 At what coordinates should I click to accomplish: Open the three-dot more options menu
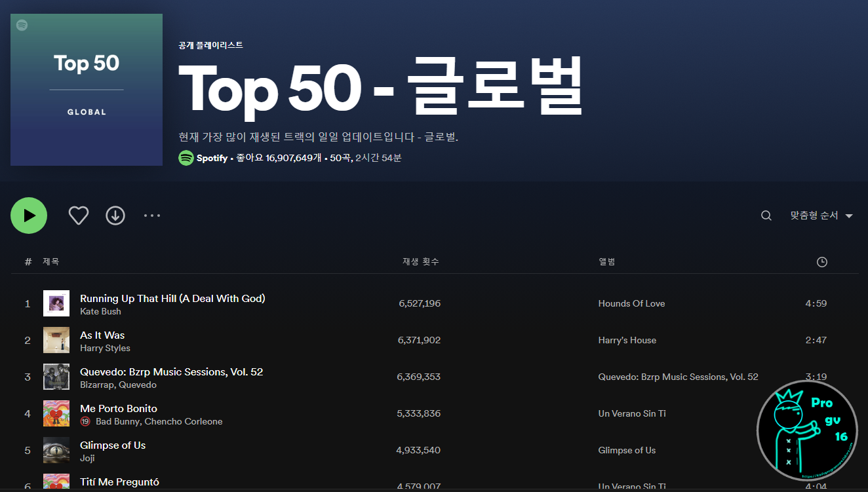pos(152,216)
